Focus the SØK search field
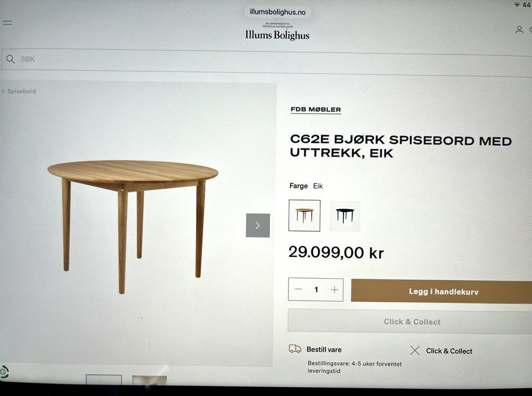 coord(267,60)
